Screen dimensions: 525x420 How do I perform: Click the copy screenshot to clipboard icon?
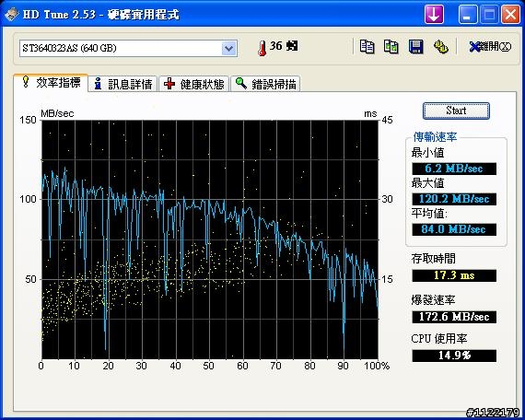391,47
